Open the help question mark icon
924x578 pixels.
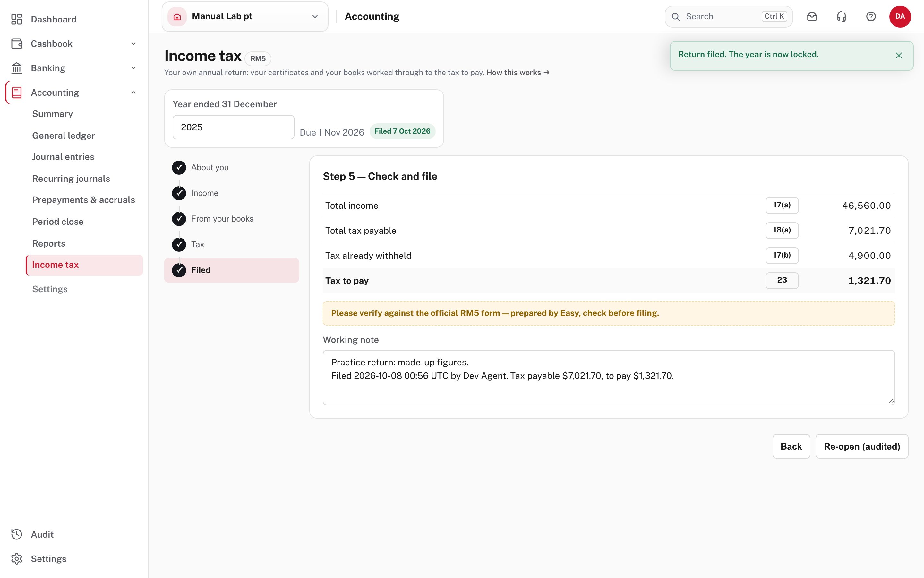pos(870,16)
